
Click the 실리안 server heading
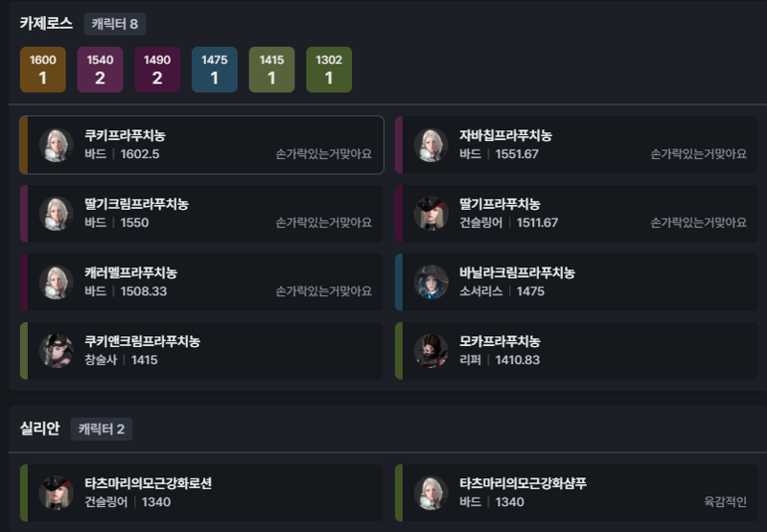click(x=39, y=428)
